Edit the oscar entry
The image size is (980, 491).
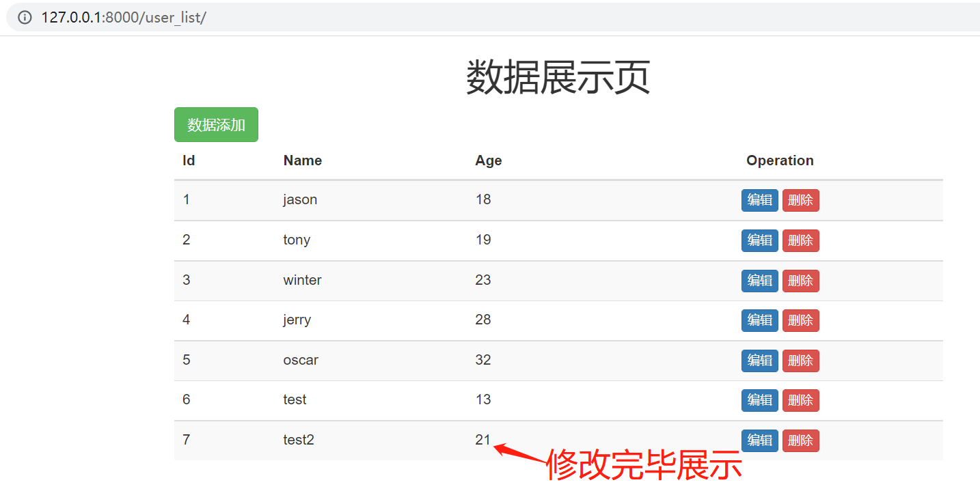coord(759,361)
